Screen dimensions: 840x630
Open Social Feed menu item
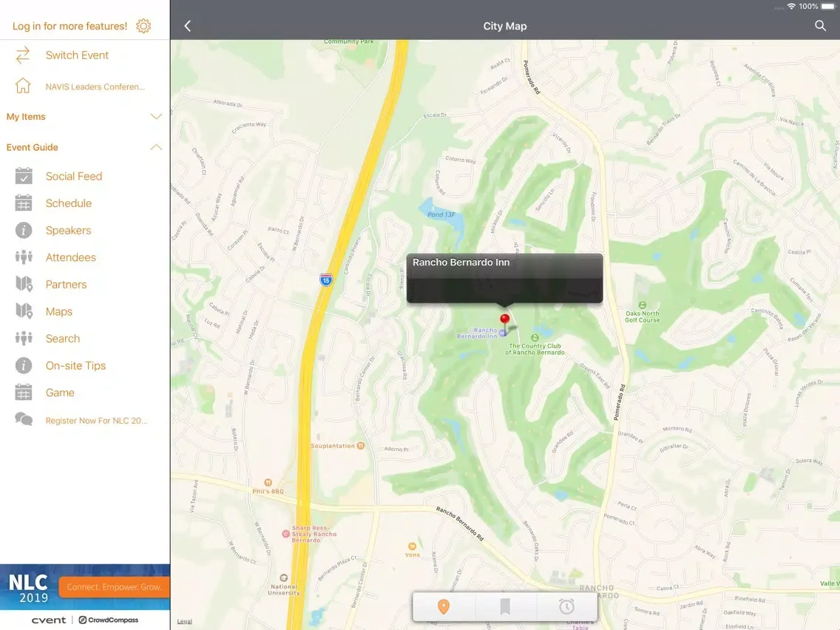tap(73, 176)
